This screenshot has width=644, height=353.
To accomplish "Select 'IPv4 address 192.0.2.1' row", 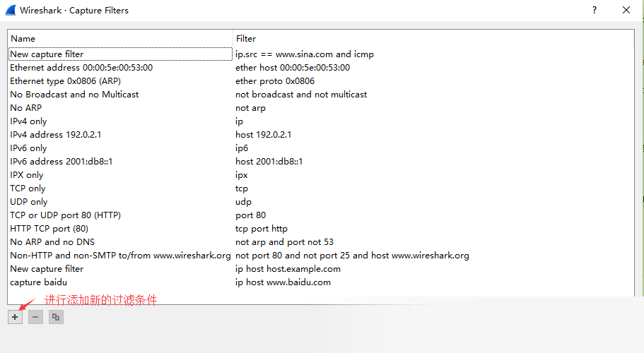I will point(55,135).
